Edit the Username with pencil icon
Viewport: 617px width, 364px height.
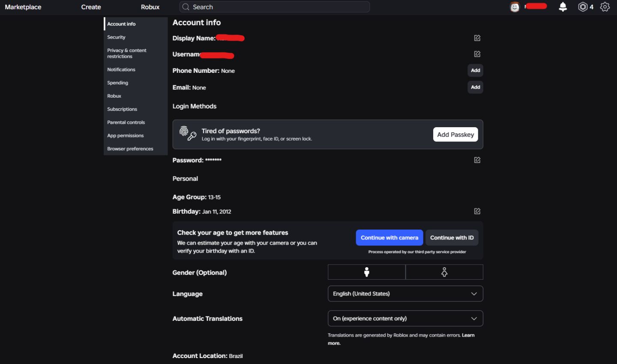[477, 54]
